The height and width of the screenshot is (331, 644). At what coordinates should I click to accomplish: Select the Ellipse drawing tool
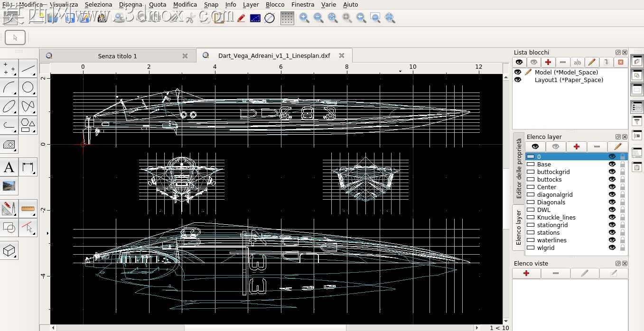9,106
